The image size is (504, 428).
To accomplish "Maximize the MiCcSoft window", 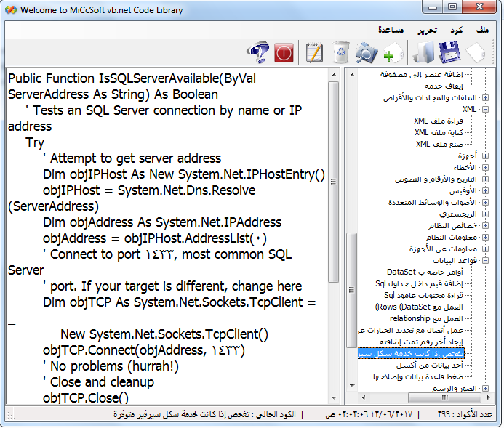I will [x=452, y=7].
